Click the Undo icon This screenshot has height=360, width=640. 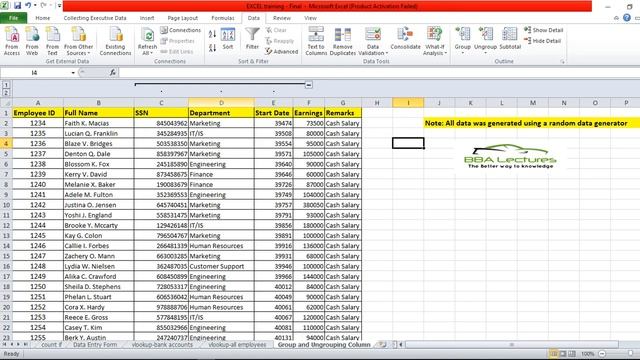[x=28, y=6]
